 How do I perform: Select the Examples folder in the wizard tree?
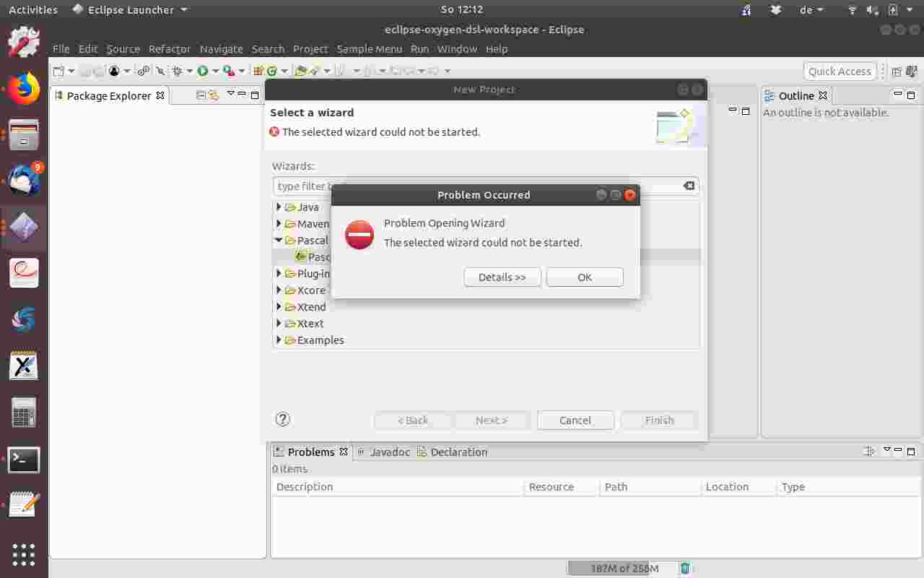point(321,340)
